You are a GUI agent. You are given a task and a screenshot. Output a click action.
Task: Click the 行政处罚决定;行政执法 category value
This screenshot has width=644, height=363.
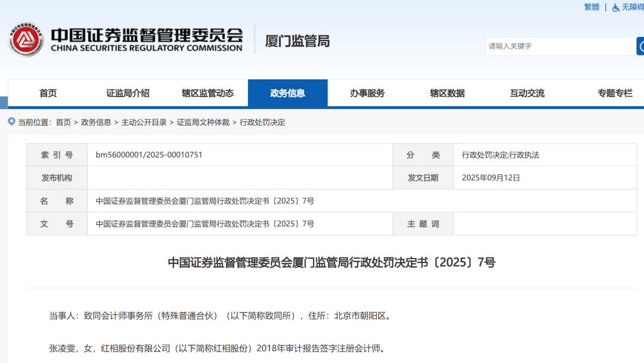[x=501, y=155]
